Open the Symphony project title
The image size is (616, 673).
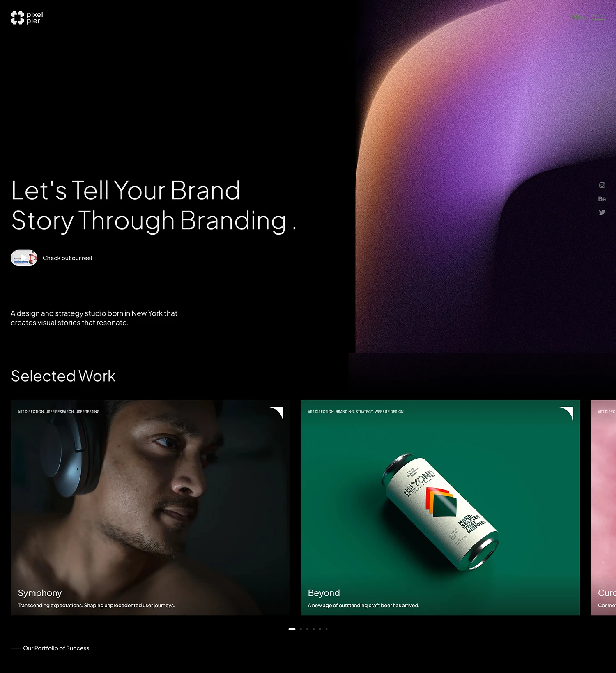tap(40, 593)
